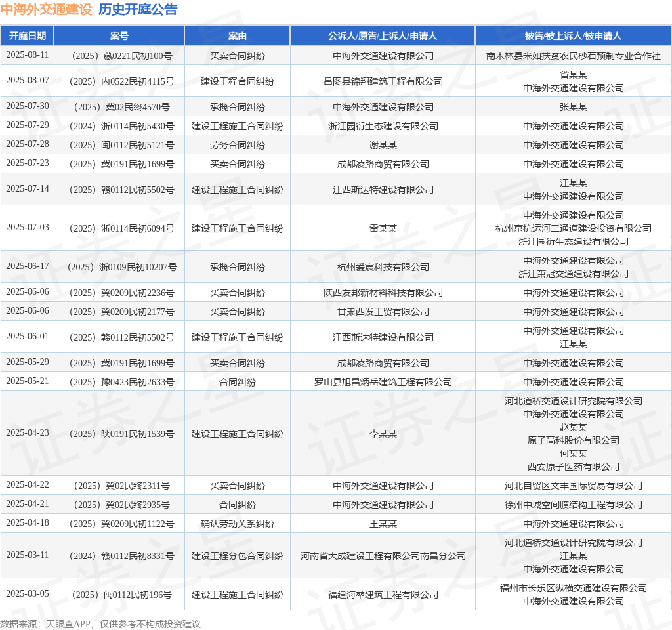This screenshot has height=630, width=672.
Task: Click case number 浙0114民初6094号
Action: (122, 228)
